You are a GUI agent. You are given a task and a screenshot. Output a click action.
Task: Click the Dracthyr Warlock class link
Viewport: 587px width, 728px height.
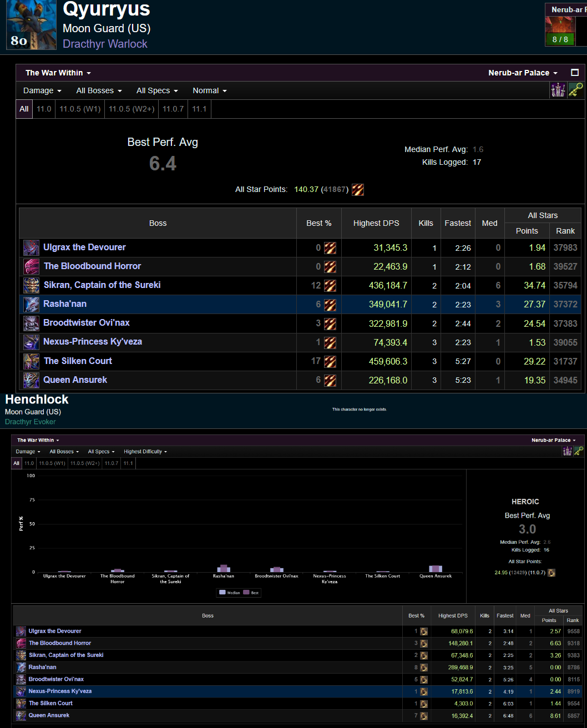(x=105, y=44)
